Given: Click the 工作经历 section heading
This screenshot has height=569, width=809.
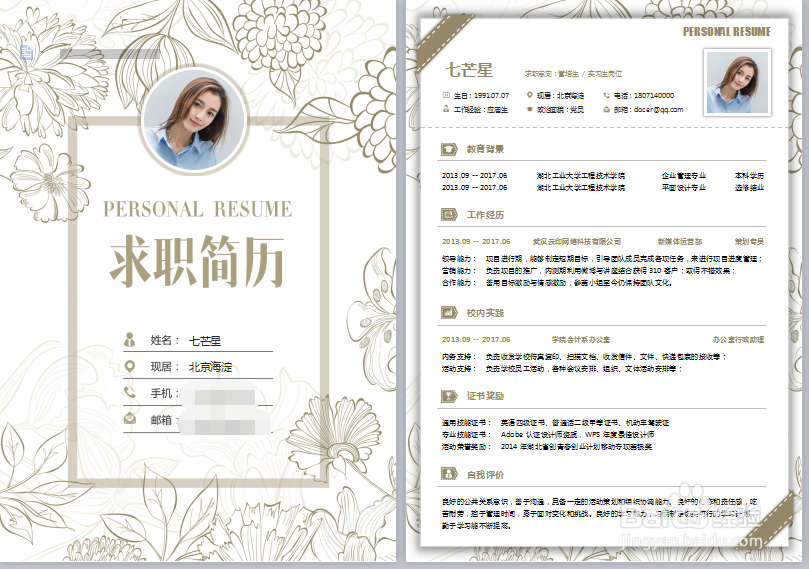Looking at the screenshot, I should [x=485, y=215].
